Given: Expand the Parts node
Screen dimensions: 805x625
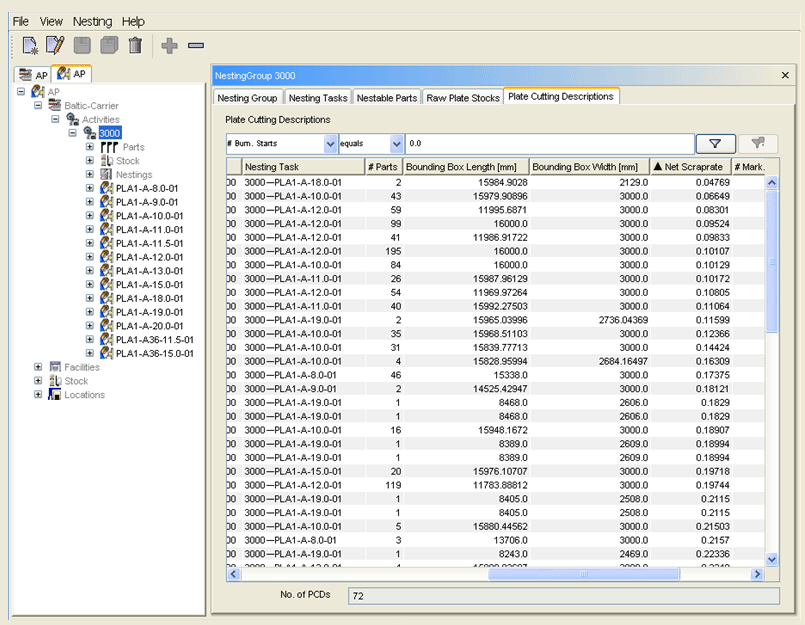Looking at the screenshot, I should click(x=90, y=147).
